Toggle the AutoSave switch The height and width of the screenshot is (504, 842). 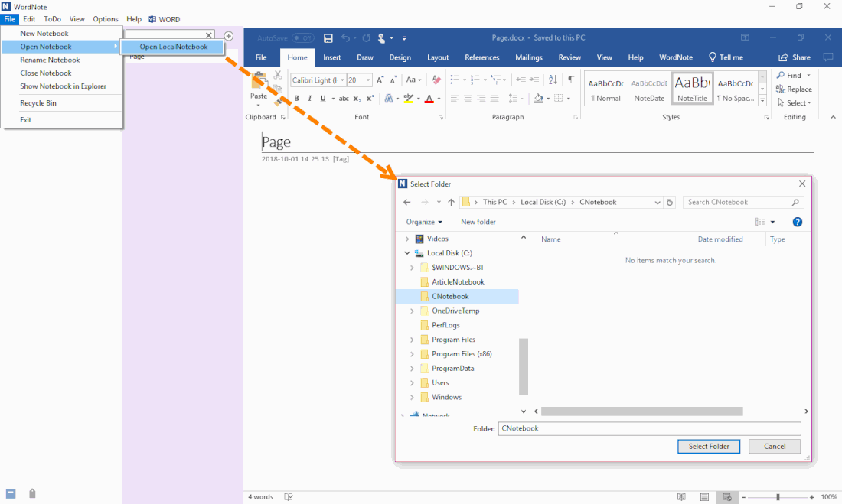click(303, 38)
